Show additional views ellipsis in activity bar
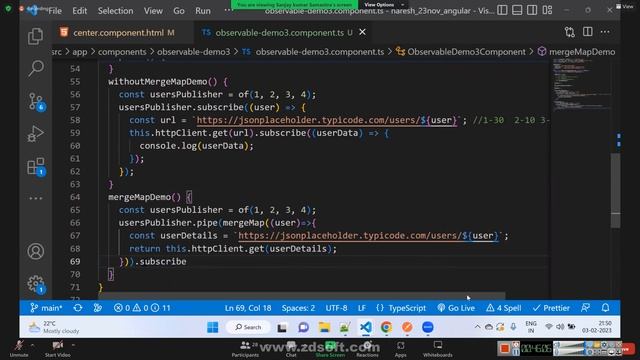The height and width of the screenshot is (360, 640). 36,198
